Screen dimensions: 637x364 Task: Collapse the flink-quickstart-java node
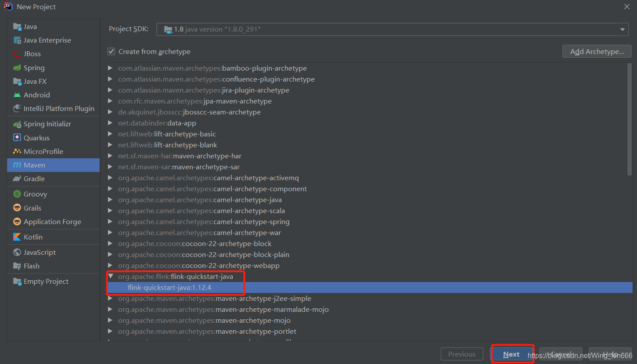(110, 277)
